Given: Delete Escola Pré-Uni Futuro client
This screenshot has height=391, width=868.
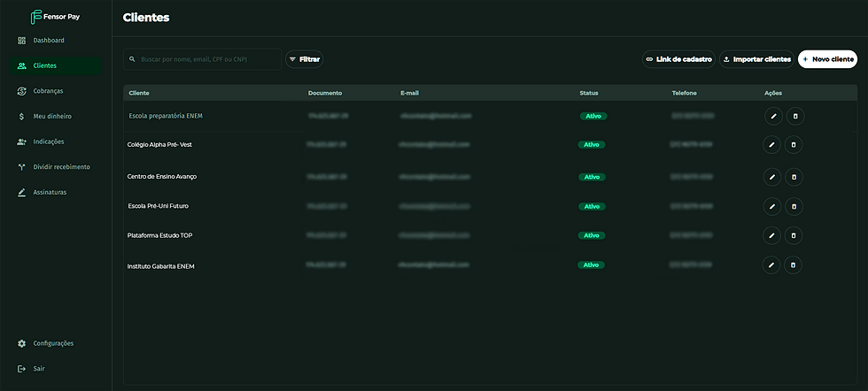Looking at the screenshot, I should pyautogui.click(x=794, y=206).
